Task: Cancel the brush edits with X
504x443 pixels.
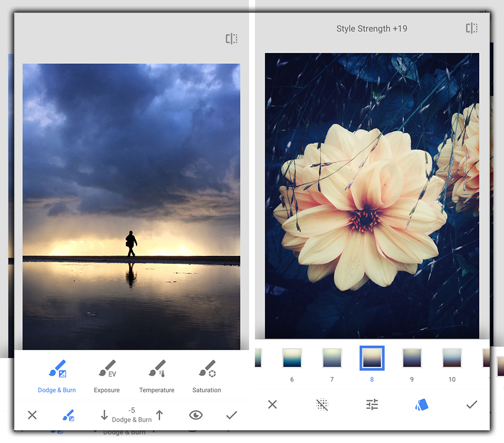Action: click(32, 415)
